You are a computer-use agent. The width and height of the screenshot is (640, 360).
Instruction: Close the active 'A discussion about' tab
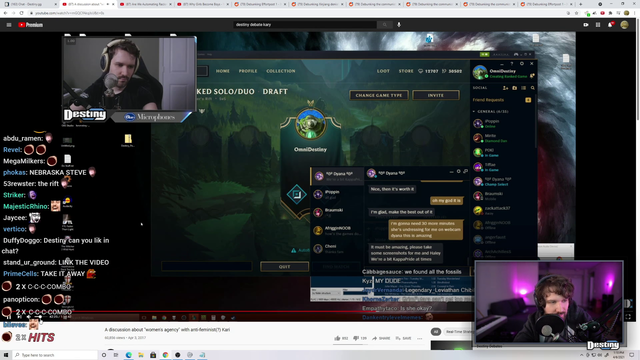(113, 4)
